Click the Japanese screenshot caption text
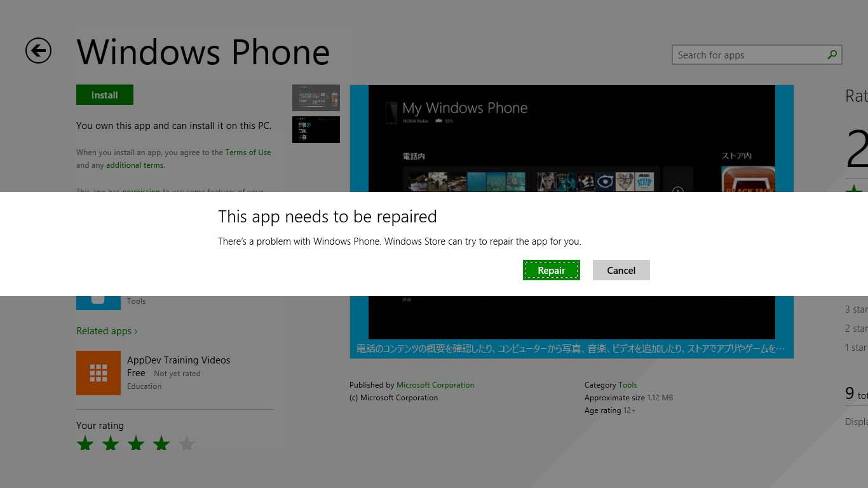Screen dimensions: 868x488 pos(571,349)
